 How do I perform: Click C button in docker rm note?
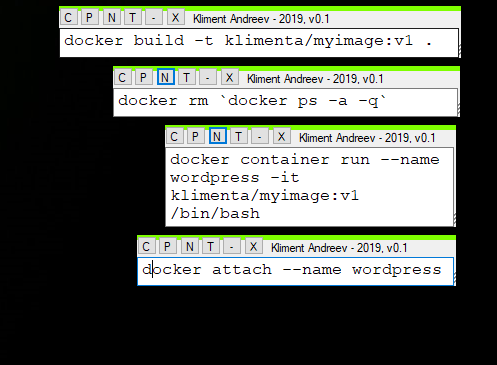tap(122, 77)
